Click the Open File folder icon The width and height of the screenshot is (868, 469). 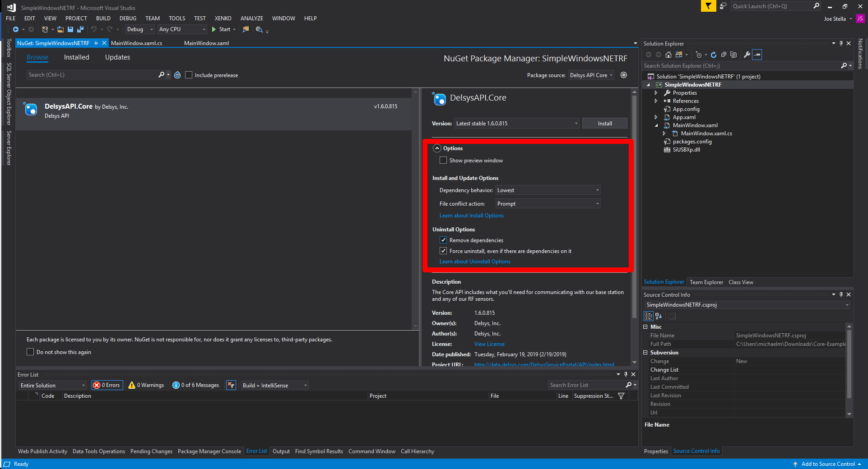coord(60,29)
